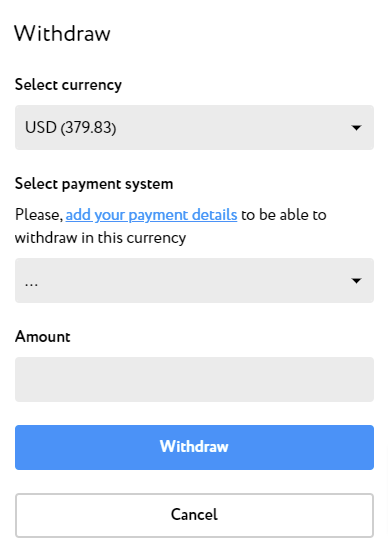The width and height of the screenshot is (388, 553).
Task: Click the Cancel text in the outlined button
Action: [194, 515]
